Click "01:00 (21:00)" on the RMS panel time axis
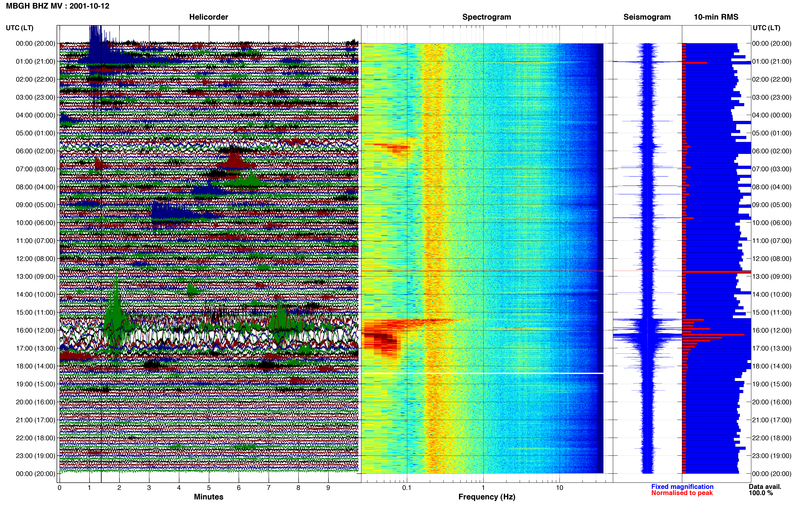This screenshot has width=812, height=508. (x=772, y=61)
